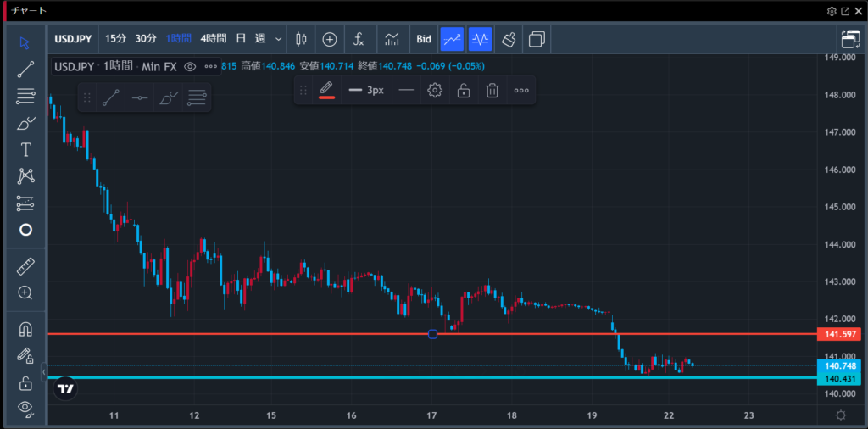The image size is (868, 429).
Task: Toggle the highlighted trend line chart button
Action: pyautogui.click(x=453, y=39)
